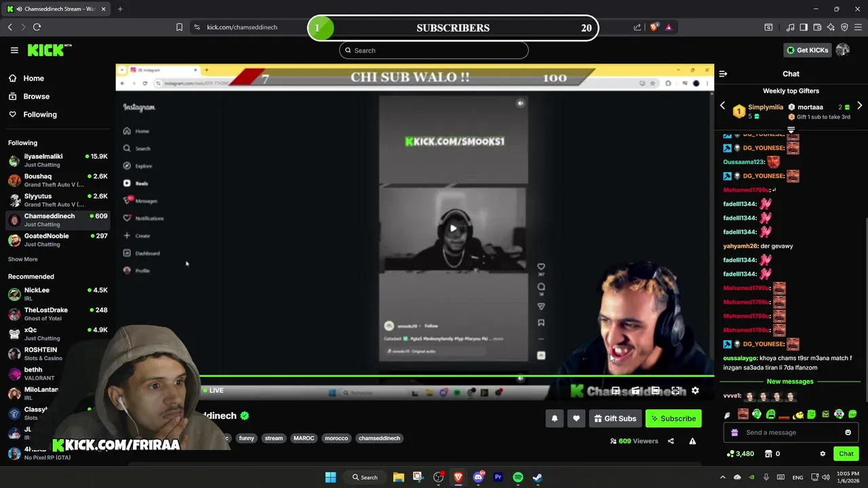Collapse the weekly top gifters panel

[791, 130]
